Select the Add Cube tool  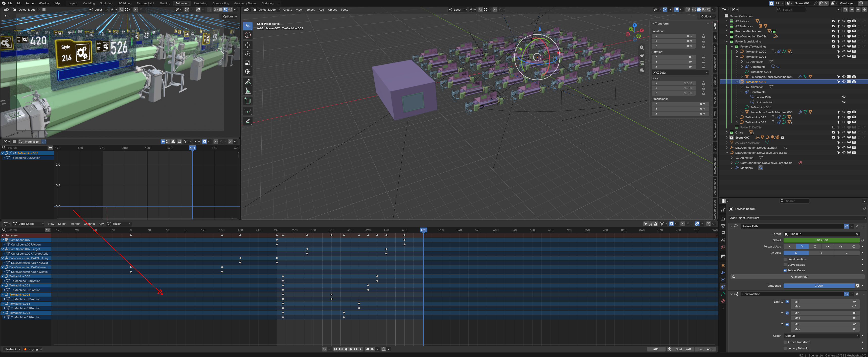(248, 101)
